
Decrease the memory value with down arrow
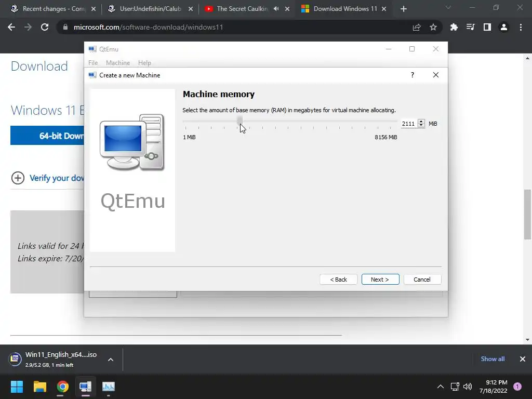[x=421, y=126]
